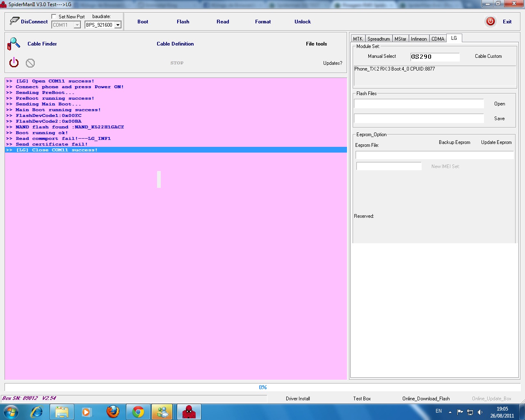Click the DisConnect plug icon

coord(14,21)
